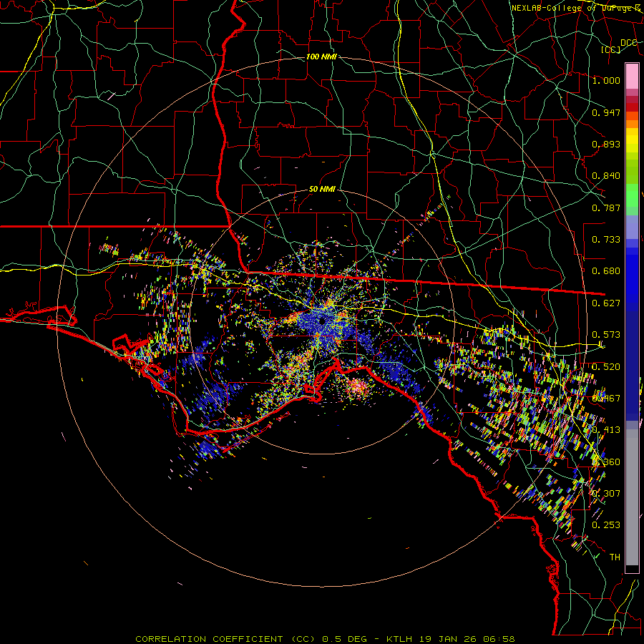644x644 pixels.
Task: Click the 100 NMI range ring label
Action: [x=321, y=57]
